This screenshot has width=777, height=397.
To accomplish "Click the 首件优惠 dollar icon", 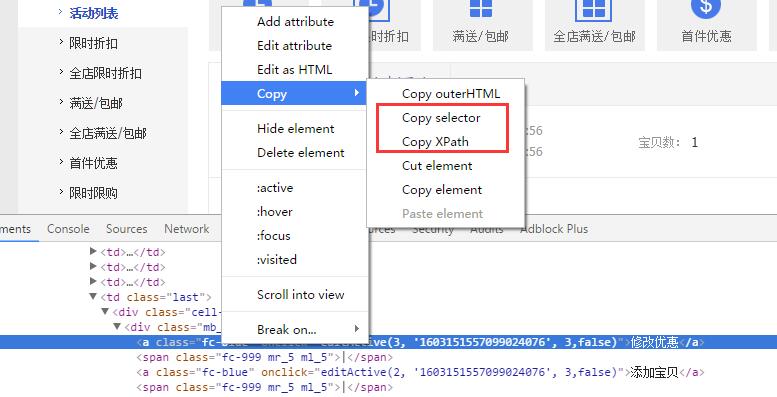I will point(706,7).
